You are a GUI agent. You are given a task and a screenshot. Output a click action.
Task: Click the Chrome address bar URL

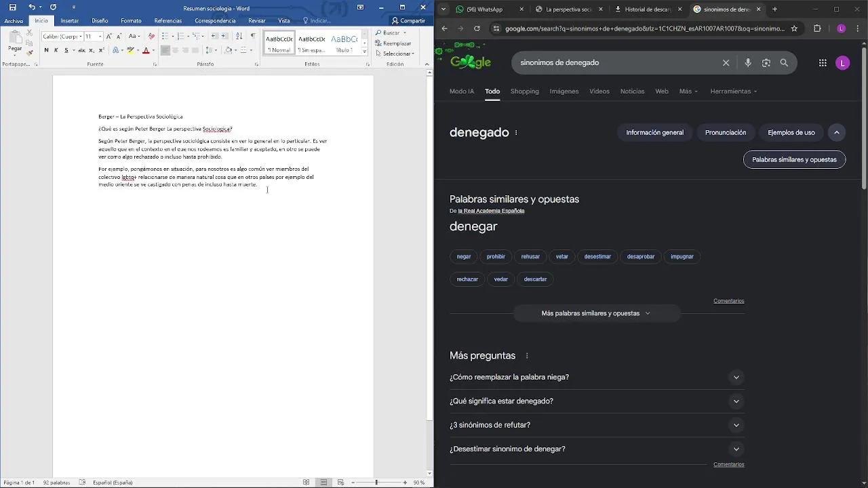pos(644,28)
